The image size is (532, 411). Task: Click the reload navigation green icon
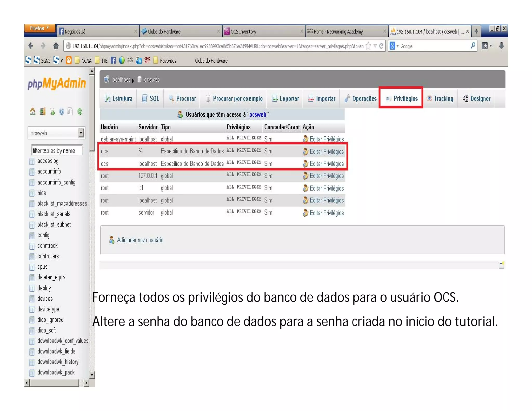80,112
